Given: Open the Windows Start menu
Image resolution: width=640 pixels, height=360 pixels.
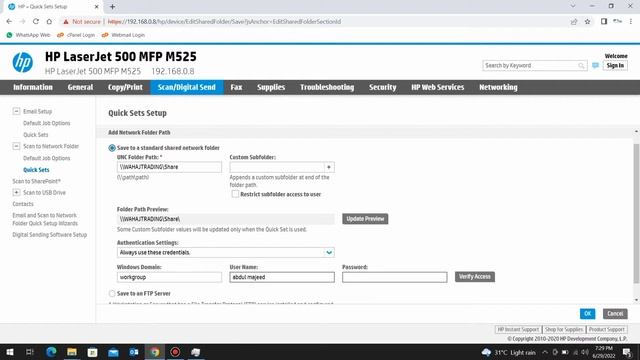Looking at the screenshot, I should coord(9,352).
